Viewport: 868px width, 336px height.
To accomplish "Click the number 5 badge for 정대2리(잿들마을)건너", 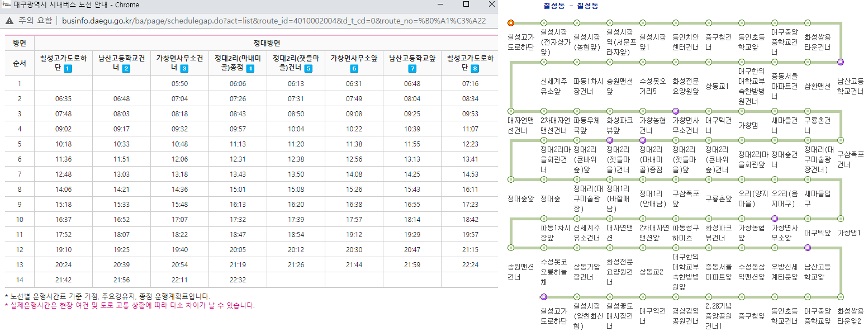I will click(309, 69).
